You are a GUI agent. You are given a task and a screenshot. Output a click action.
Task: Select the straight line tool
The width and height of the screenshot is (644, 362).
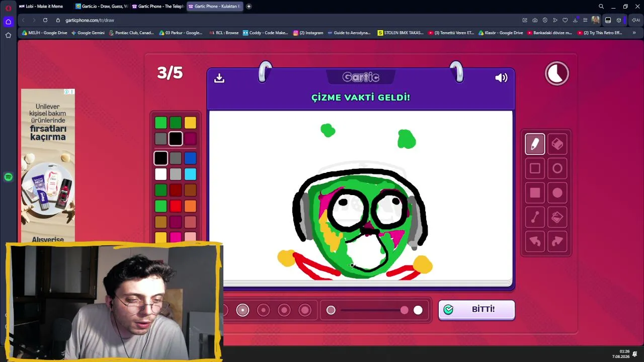535,217
